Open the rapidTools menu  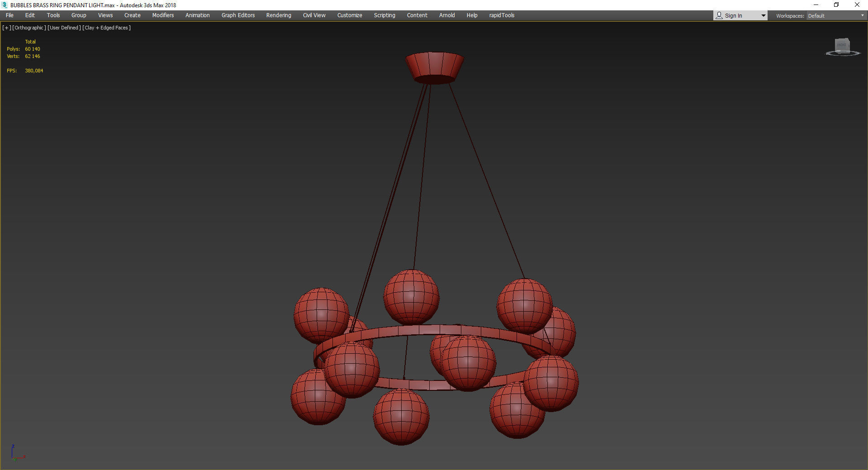pos(502,15)
